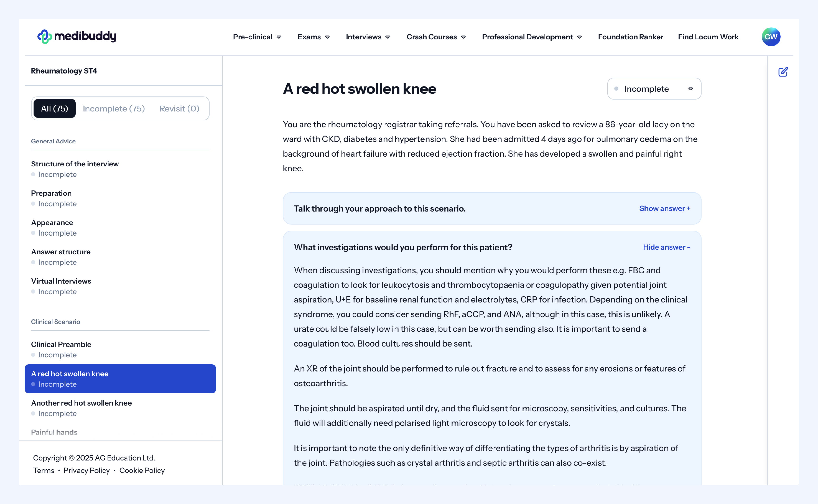
Task: Hide answer for investigations question
Action: tap(666, 247)
